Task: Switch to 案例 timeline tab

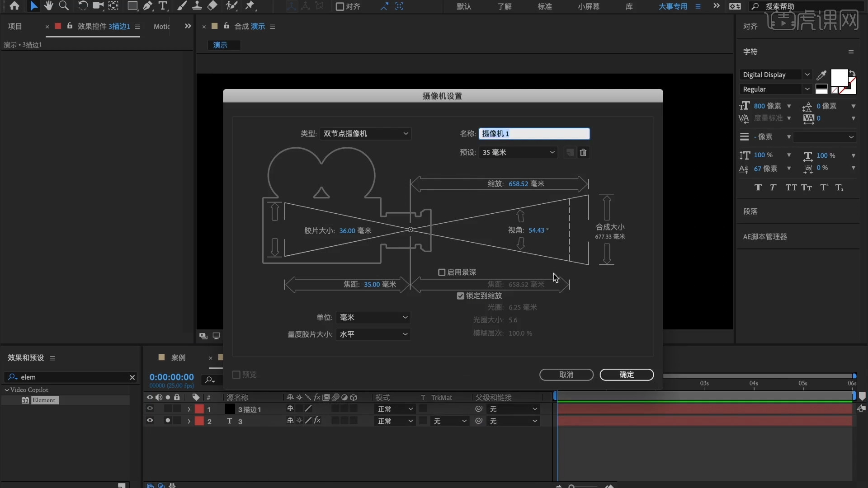Action: [x=178, y=358]
